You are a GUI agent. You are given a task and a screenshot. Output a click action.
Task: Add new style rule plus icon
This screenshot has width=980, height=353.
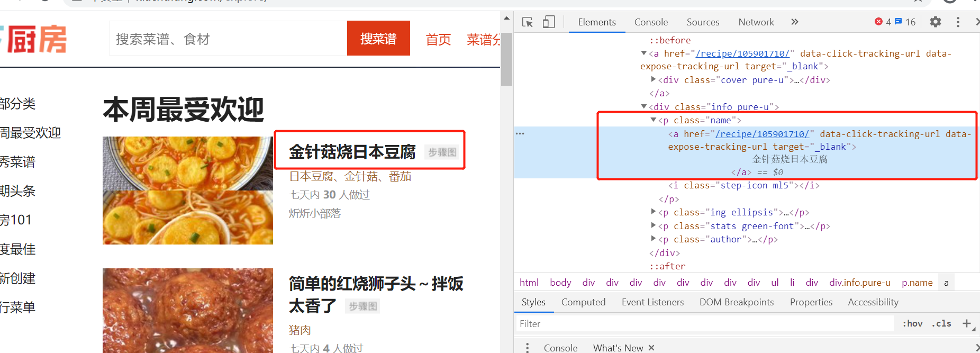click(967, 323)
